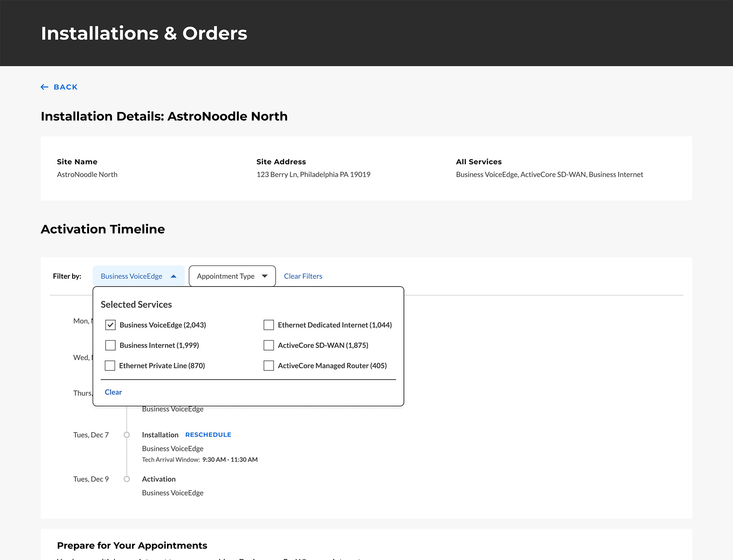The height and width of the screenshot is (560, 733).
Task: Click the Selected Services heading
Action: 136,304
